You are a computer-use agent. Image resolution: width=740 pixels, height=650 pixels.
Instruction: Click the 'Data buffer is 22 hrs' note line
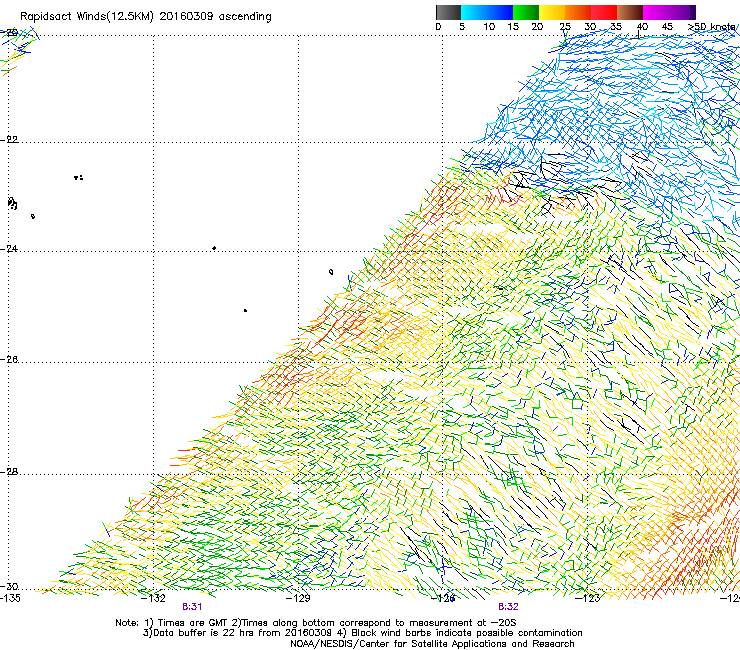(362, 633)
